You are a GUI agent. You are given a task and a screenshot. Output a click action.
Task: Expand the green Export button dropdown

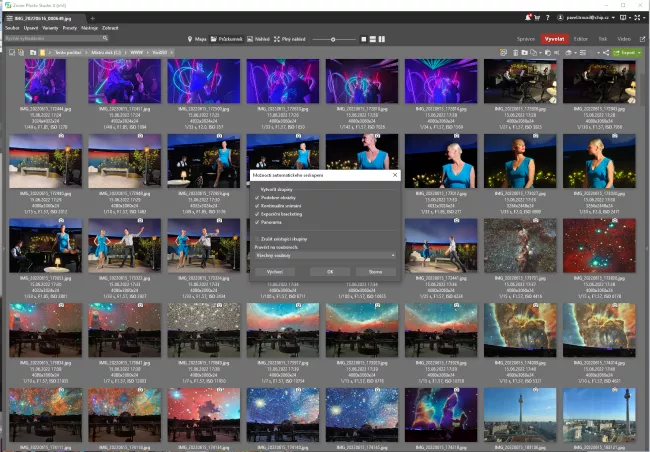[x=640, y=52]
